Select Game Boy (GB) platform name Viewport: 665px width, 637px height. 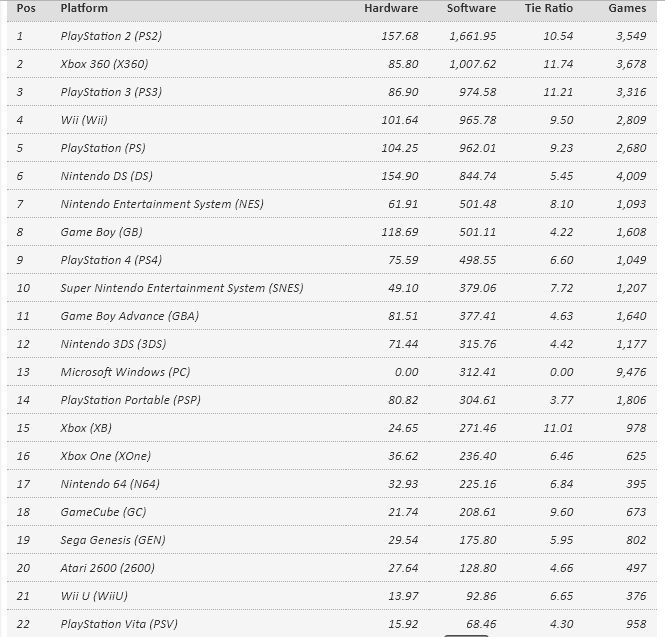(x=101, y=232)
